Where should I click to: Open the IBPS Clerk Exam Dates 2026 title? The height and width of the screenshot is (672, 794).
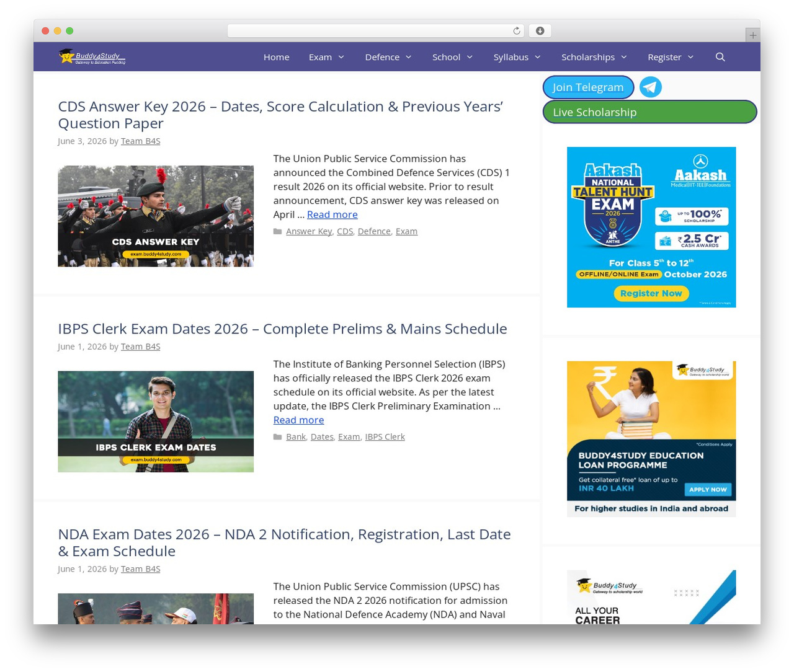click(x=282, y=329)
